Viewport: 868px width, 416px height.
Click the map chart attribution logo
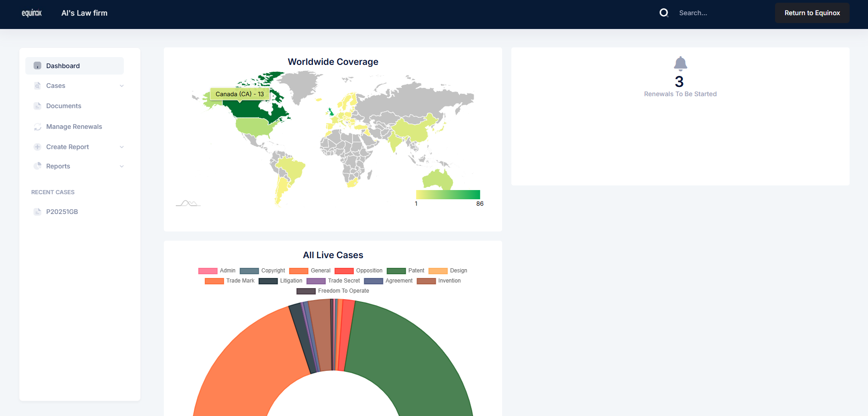(x=188, y=203)
